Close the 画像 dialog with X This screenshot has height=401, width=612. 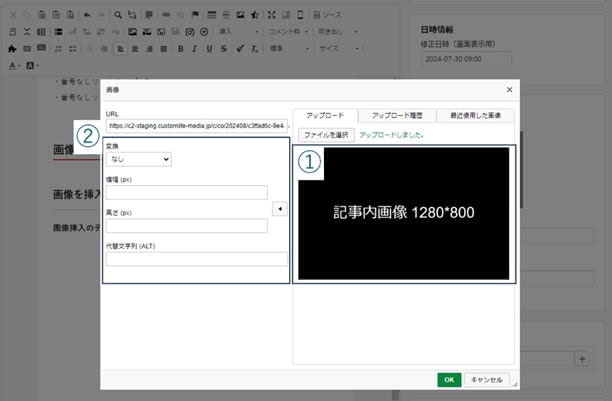coord(509,90)
